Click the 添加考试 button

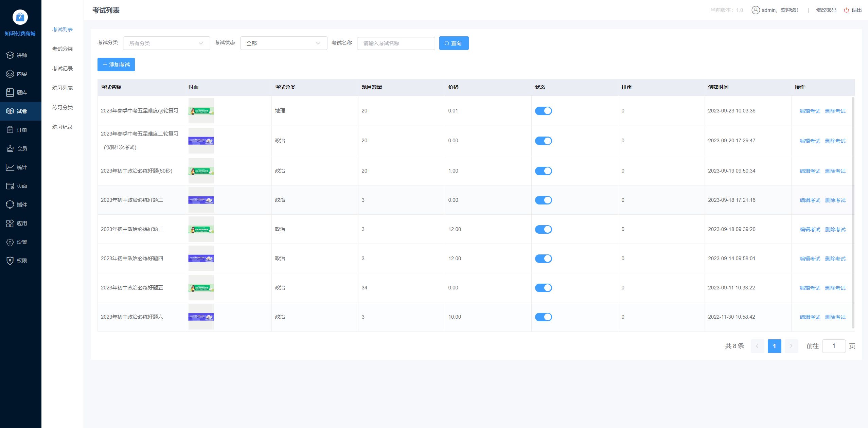[x=116, y=65]
